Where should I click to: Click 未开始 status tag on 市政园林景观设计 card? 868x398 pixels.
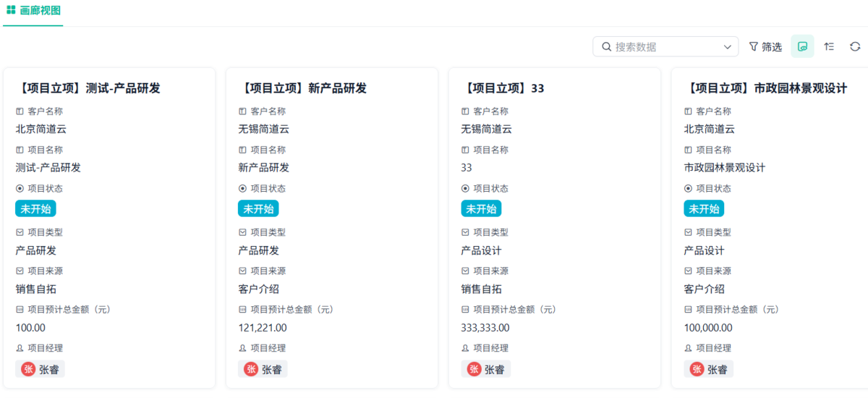704,208
